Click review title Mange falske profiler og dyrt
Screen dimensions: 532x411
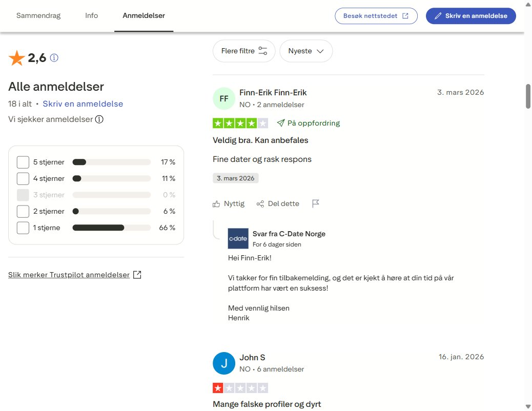click(267, 404)
